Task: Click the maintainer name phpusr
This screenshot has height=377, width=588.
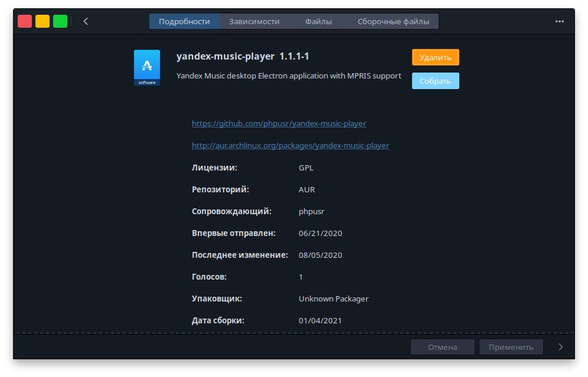Action: tap(311, 211)
